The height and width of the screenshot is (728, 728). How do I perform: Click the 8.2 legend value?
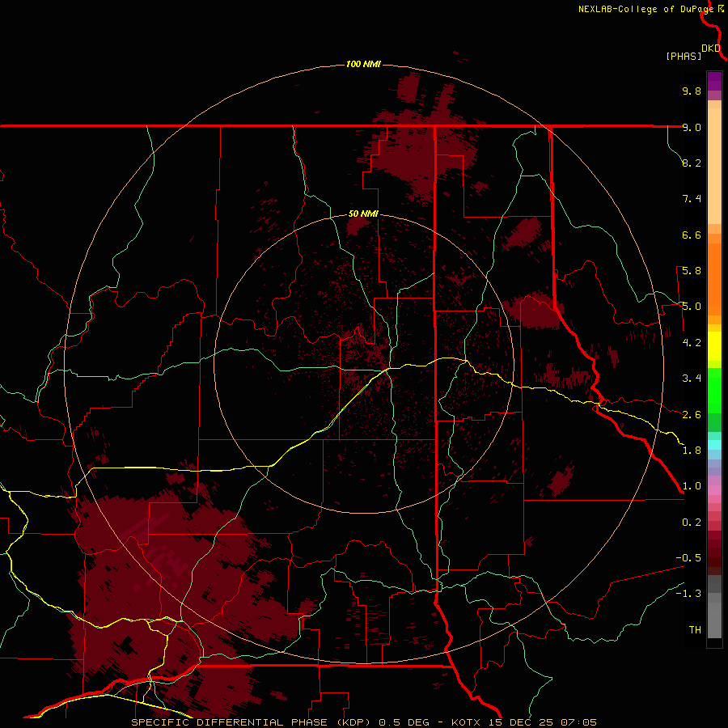692,163
